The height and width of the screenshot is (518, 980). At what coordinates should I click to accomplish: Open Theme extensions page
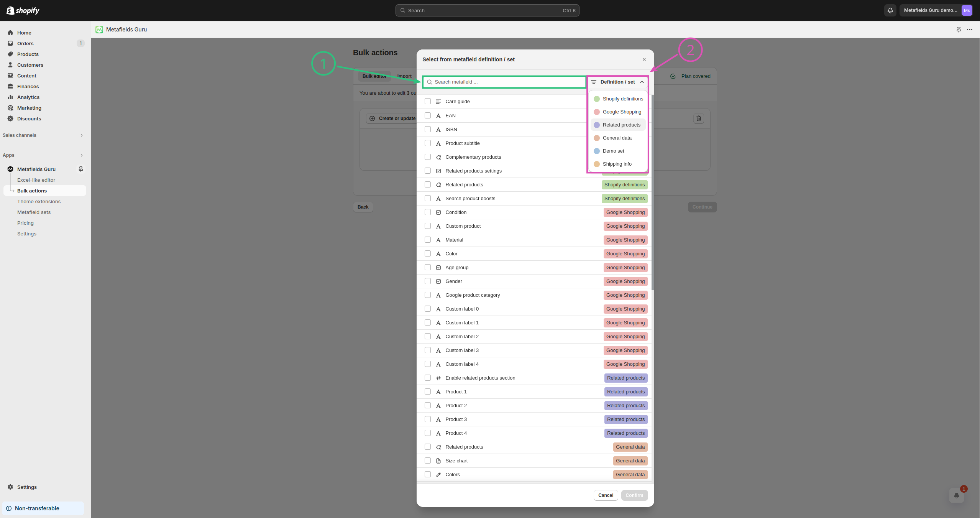[x=39, y=201]
